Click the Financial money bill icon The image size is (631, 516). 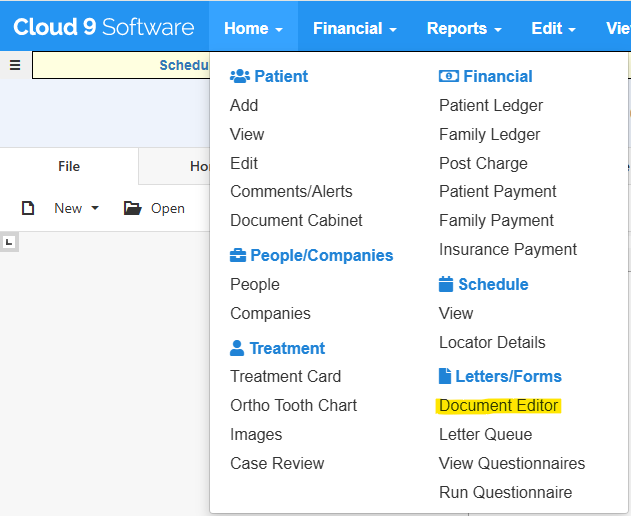(448, 76)
